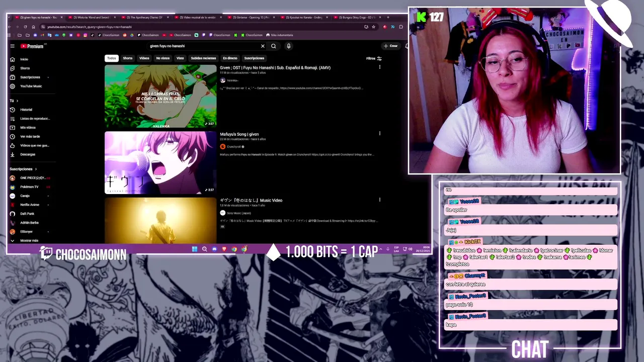Viewport: 644px width, 362px height.
Task: Switch to Wistoria Wand and Sword tab
Action: pos(92,17)
